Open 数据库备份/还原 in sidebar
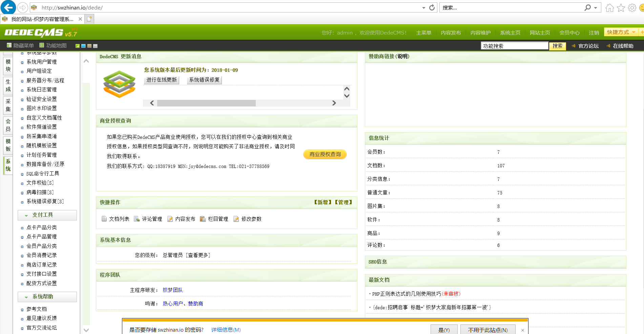The image size is (644, 334). click(x=45, y=164)
